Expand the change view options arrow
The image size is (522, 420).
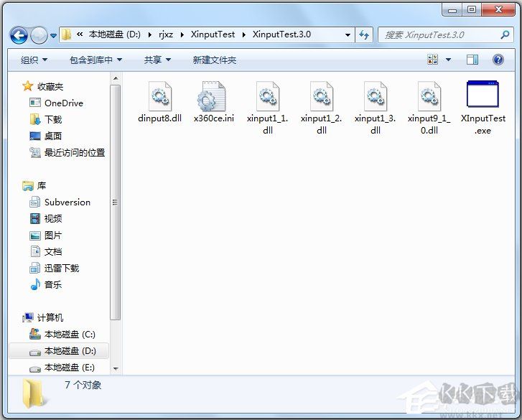coord(449,60)
